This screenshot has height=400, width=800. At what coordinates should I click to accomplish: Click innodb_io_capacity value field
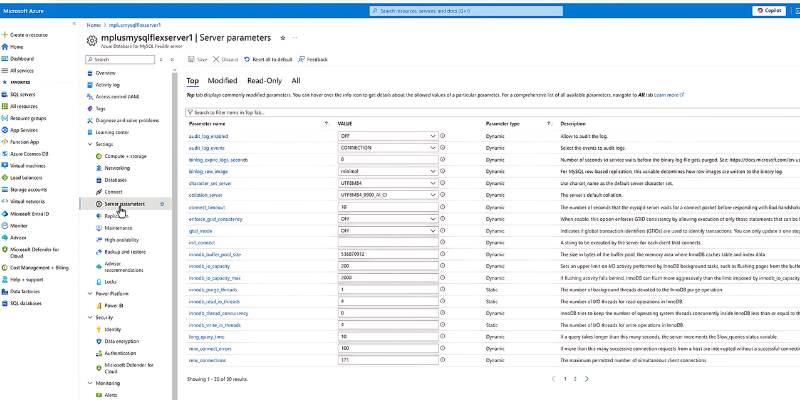click(388, 266)
